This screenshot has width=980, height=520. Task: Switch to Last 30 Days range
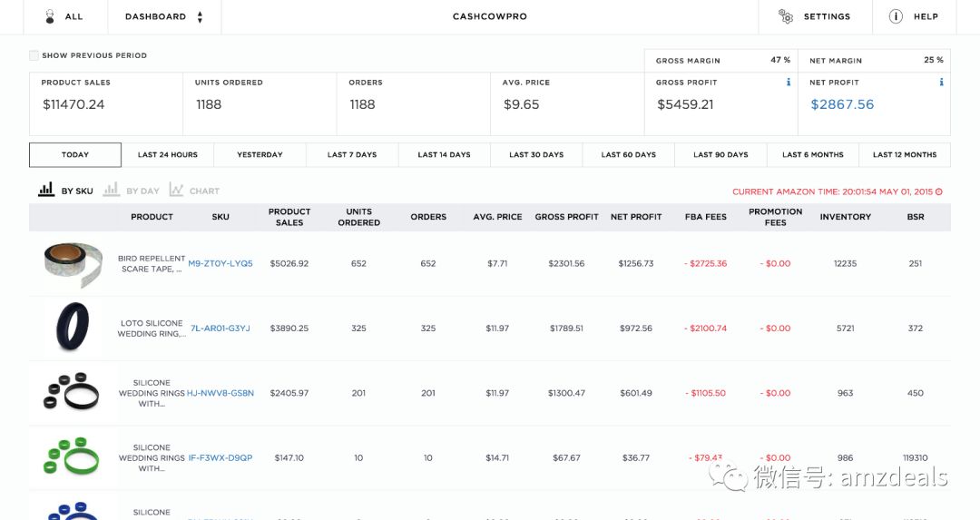coord(536,155)
